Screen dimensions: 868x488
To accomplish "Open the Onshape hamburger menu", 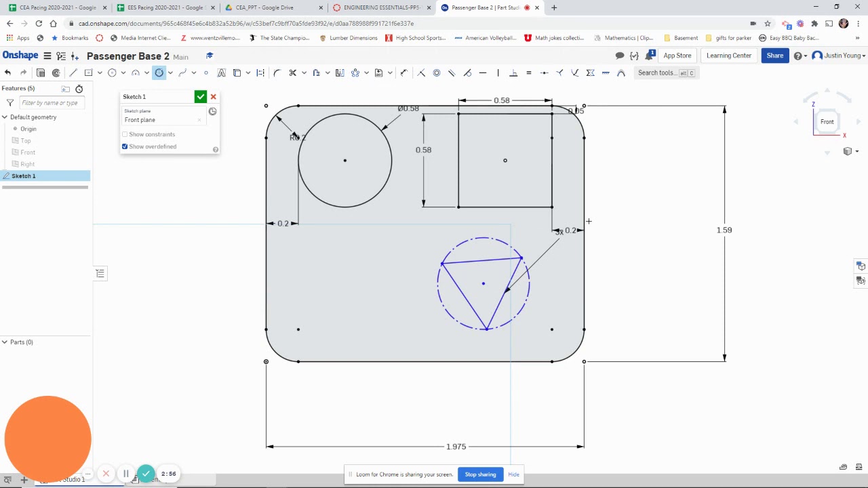I will pyautogui.click(x=47, y=56).
